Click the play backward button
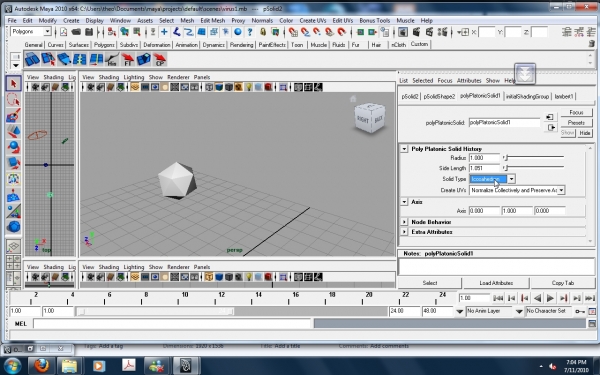The width and height of the screenshot is (600, 375). click(537, 298)
